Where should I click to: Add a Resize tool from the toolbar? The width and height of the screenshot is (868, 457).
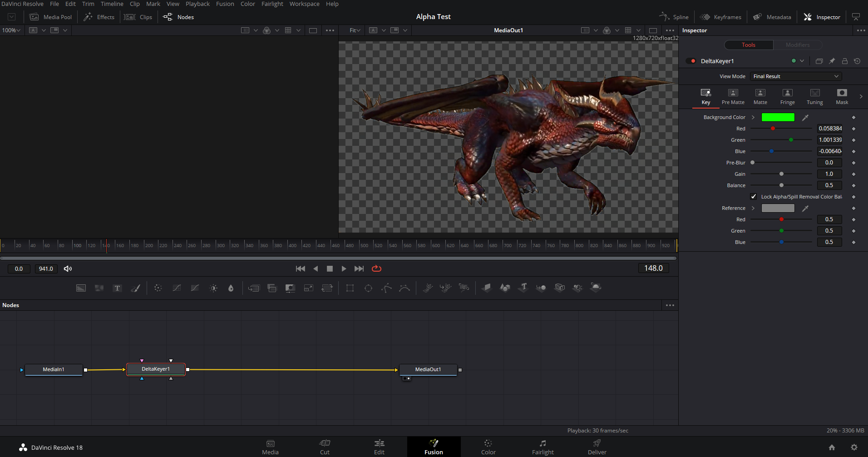click(x=308, y=288)
